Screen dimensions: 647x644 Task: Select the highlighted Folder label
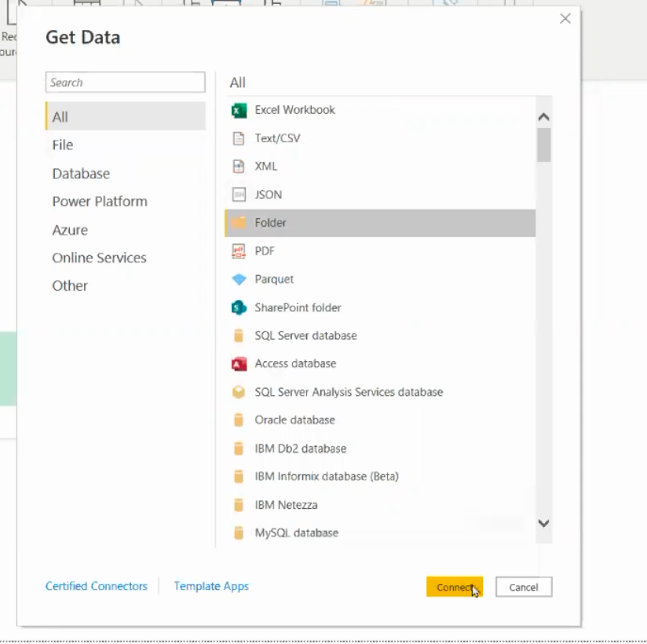[270, 223]
